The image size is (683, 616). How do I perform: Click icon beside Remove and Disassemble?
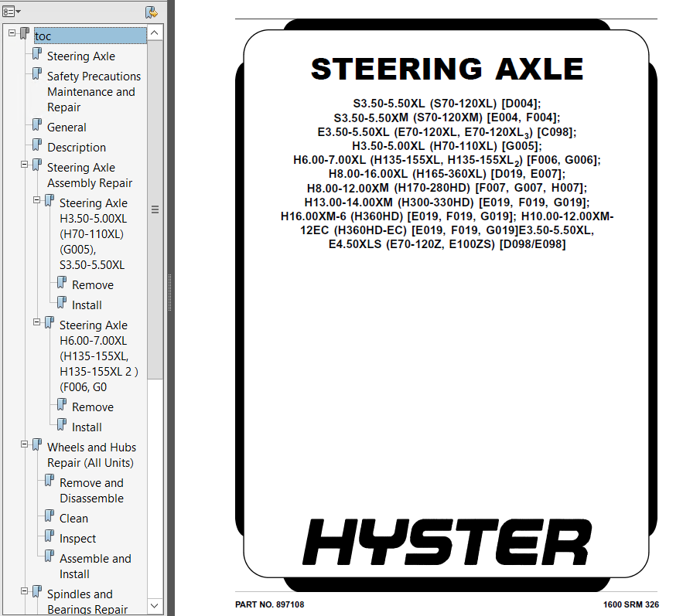pyautogui.click(x=50, y=481)
